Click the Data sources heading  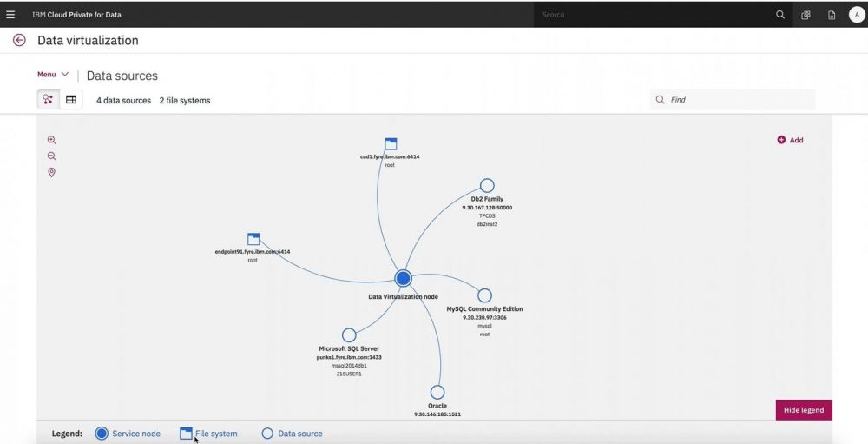122,76
